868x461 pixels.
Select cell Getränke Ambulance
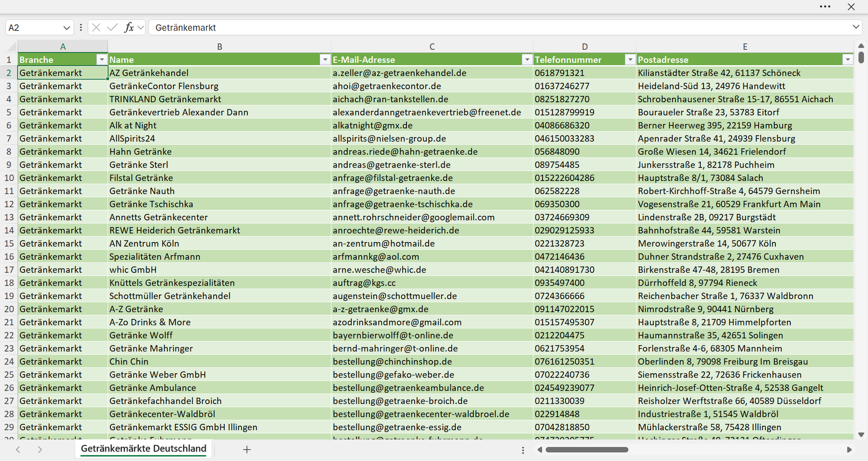[x=219, y=388]
